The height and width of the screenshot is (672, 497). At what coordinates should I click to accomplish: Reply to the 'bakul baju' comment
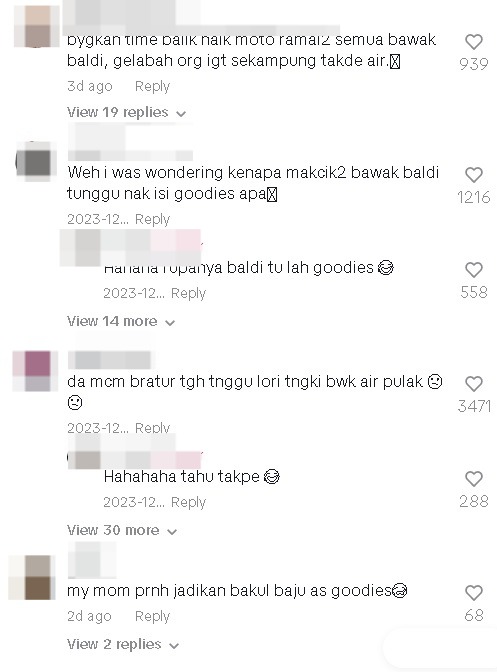point(153,616)
